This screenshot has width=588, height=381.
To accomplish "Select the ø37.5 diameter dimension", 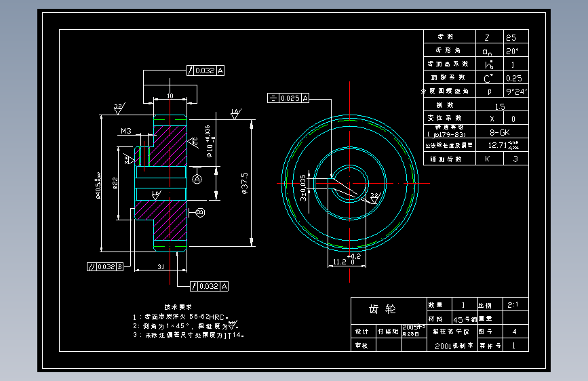I will coord(245,183).
